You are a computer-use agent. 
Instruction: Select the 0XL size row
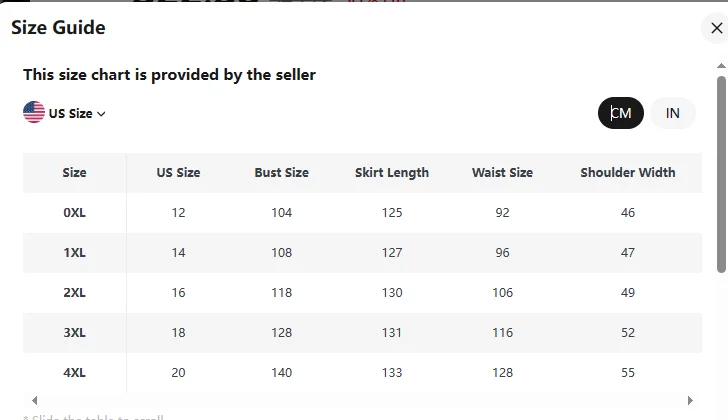click(x=74, y=213)
